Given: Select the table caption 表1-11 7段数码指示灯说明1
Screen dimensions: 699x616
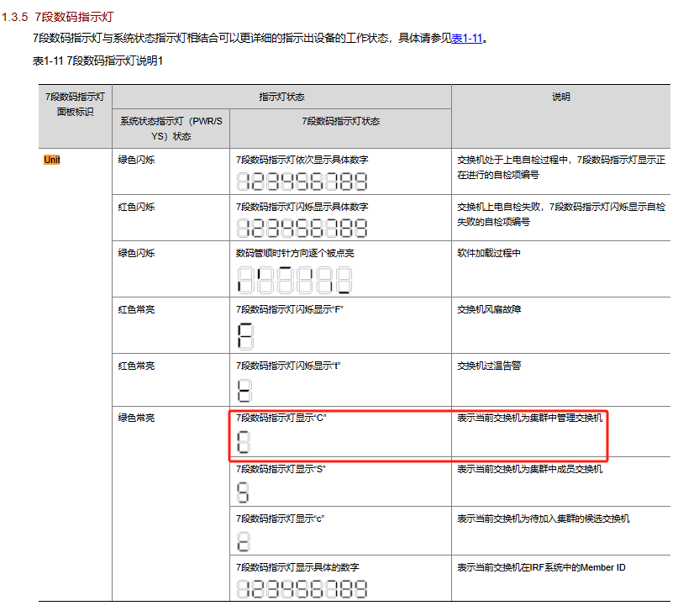Looking at the screenshot, I should click(x=97, y=61).
